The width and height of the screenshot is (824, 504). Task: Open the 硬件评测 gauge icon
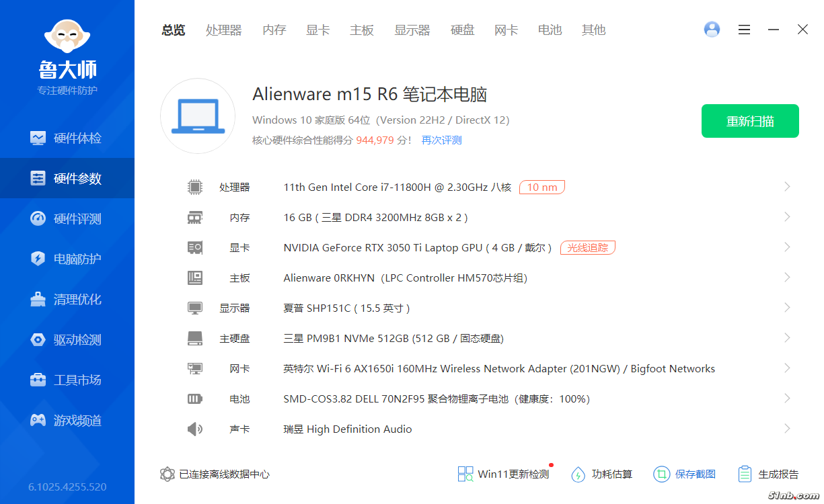click(38, 219)
